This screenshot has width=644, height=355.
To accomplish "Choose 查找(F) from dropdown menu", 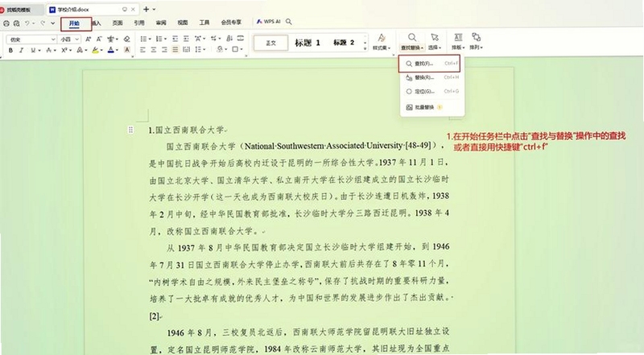I will point(429,64).
